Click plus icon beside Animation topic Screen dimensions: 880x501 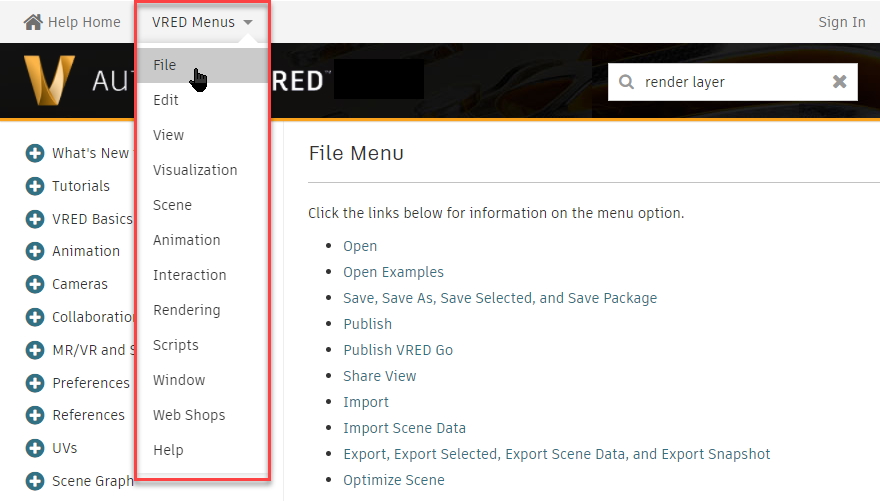tap(35, 251)
